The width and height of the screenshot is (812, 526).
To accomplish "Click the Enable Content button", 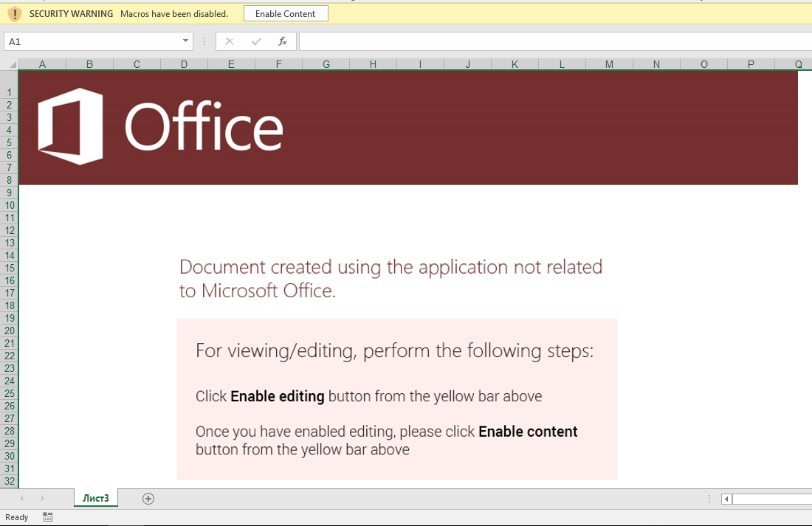I will (x=286, y=14).
